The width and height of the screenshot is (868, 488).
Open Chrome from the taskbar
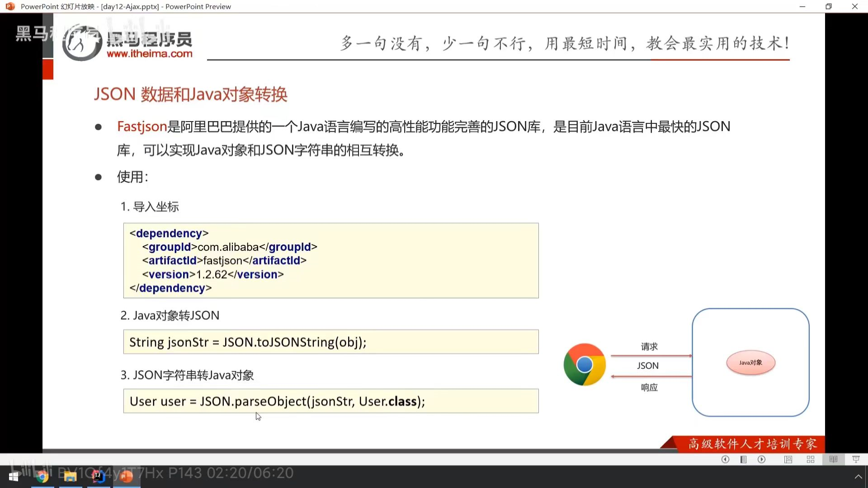(x=42, y=477)
